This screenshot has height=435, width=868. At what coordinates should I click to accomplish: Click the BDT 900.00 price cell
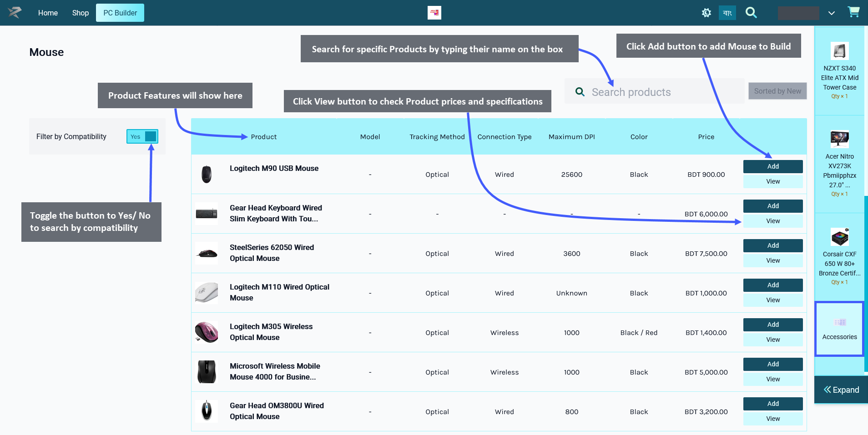(x=706, y=175)
